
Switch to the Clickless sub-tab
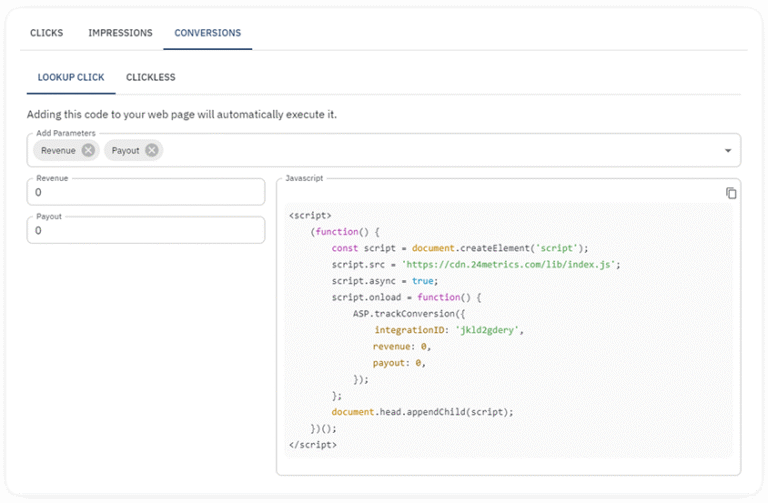[150, 77]
